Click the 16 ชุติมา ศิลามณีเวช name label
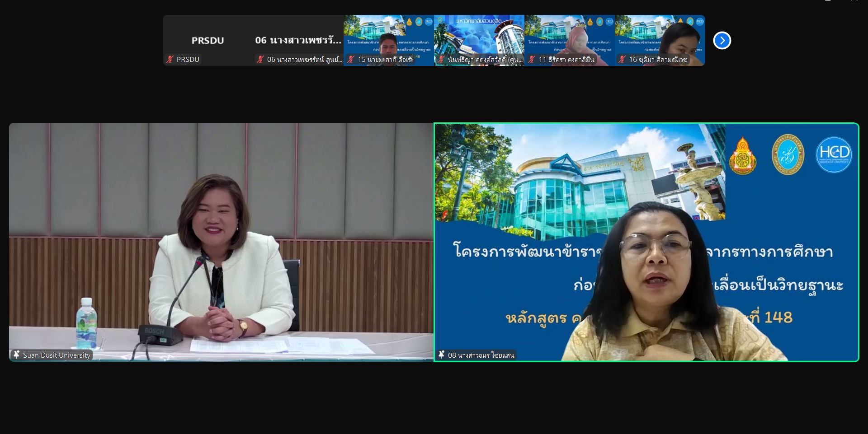The height and width of the screenshot is (434, 868). [658, 59]
